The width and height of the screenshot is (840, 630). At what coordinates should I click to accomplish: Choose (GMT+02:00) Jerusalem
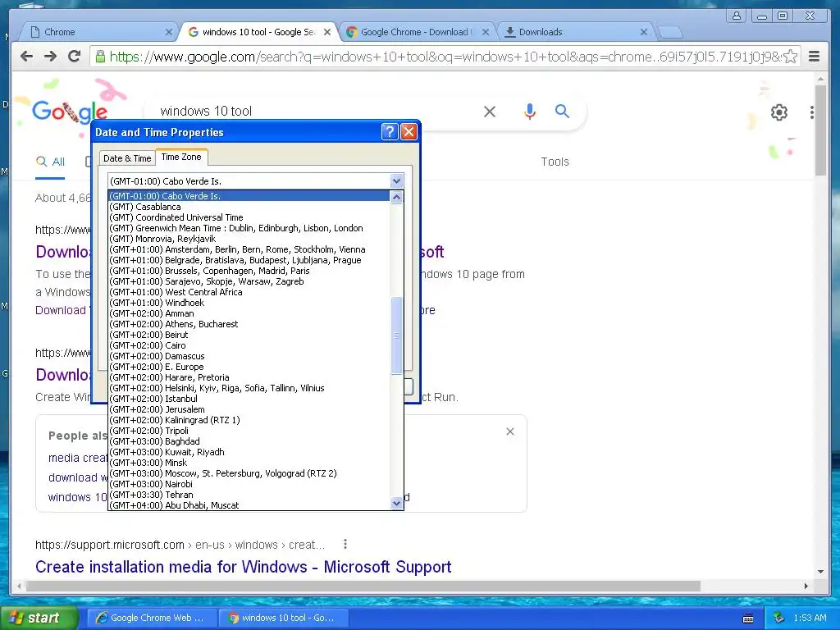[x=249, y=410]
